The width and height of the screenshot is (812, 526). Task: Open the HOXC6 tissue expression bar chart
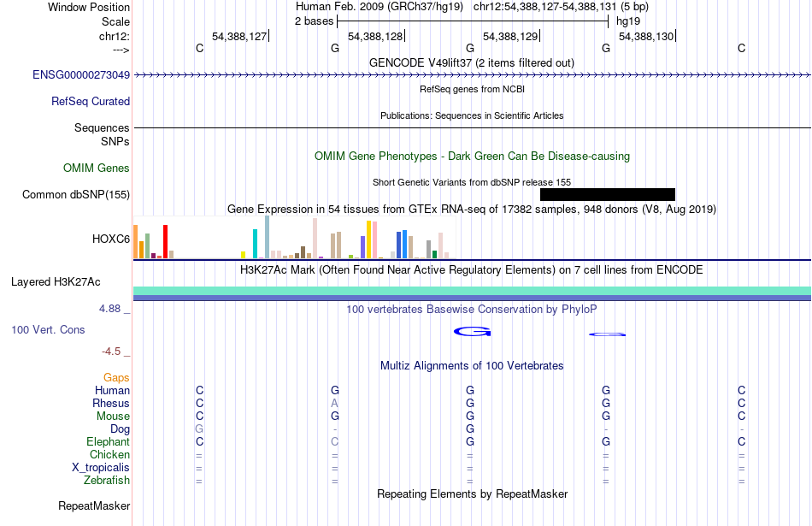(x=294, y=238)
